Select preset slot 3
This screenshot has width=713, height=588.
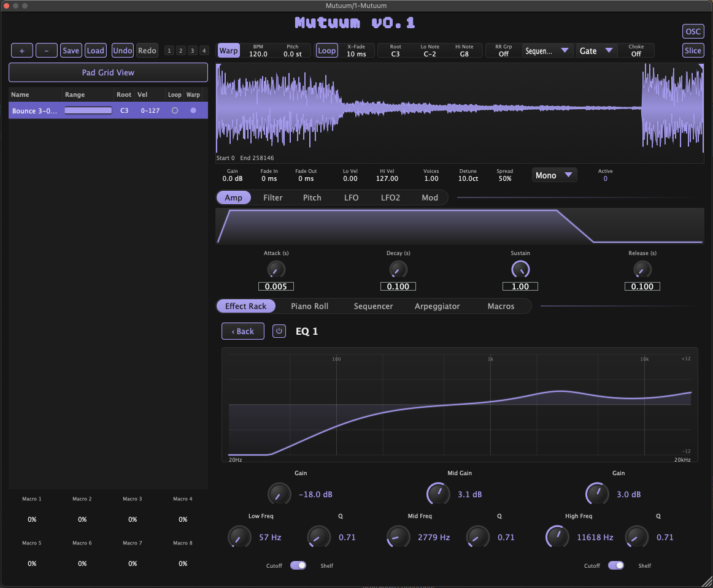(192, 50)
